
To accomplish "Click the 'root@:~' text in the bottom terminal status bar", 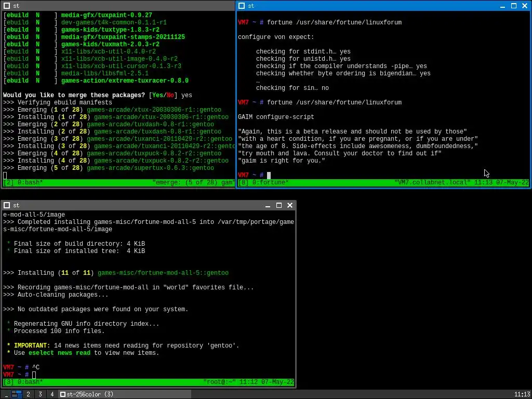I will click(x=220, y=382).
